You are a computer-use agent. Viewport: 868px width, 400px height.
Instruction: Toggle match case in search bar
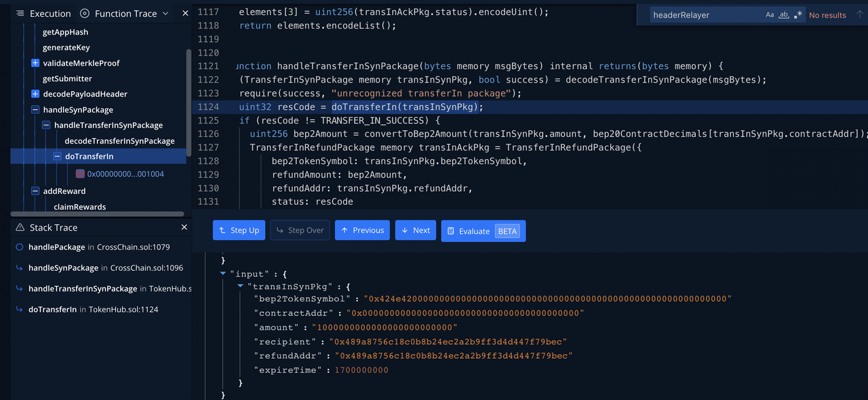(770, 15)
